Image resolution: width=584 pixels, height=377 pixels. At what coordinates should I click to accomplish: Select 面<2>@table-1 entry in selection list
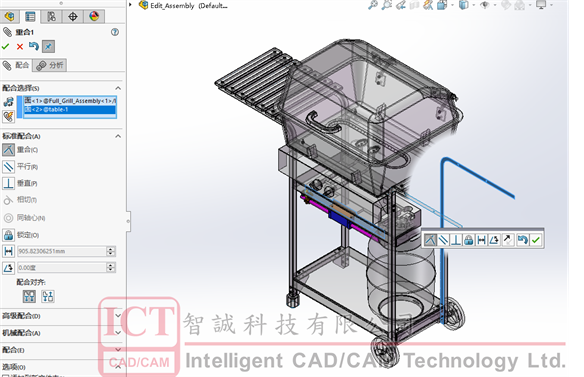tap(70, 110)
